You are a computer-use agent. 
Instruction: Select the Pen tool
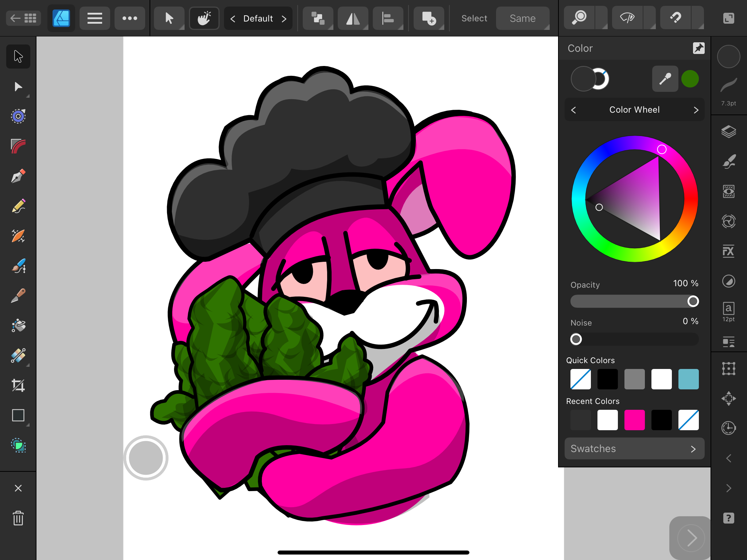18,176
